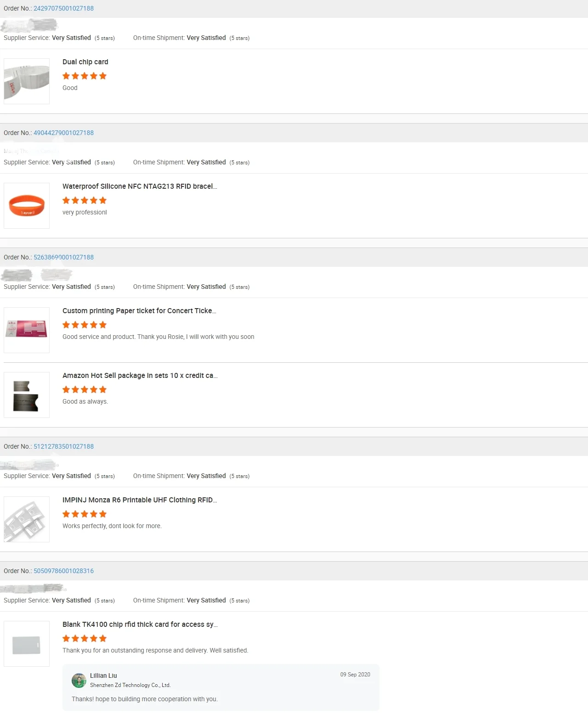Click the star rating under Dual chip card
This screenshot has width=588, height=715.
85,76
